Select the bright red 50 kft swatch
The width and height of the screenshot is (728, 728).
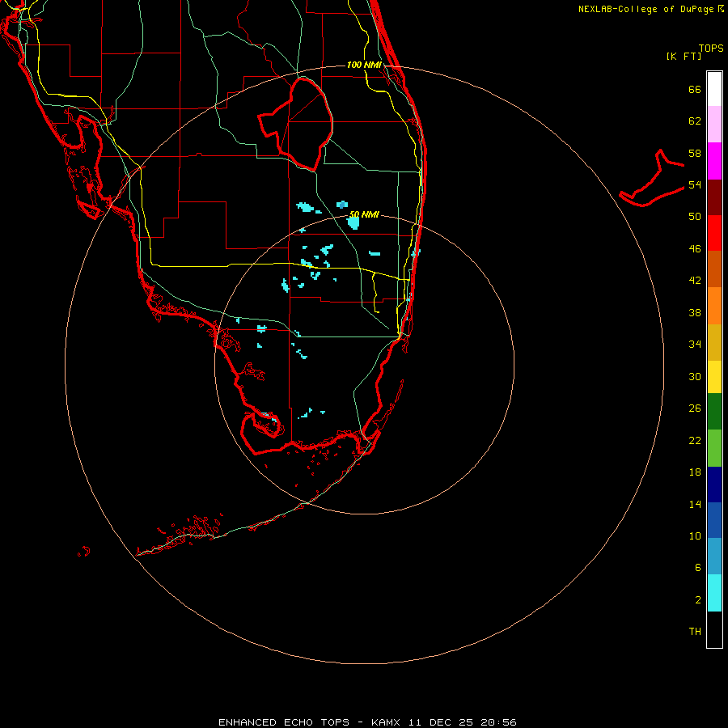pos(714,233)
